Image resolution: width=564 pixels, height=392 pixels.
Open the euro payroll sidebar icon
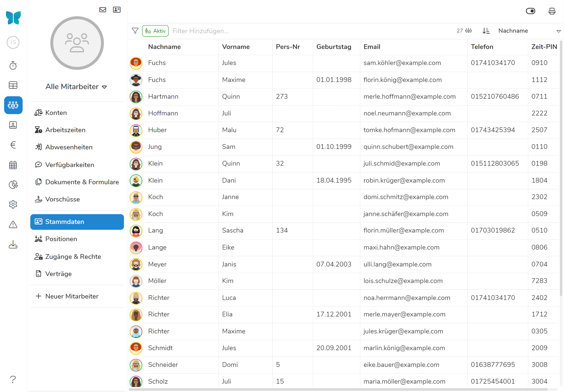click(x=13, y=145)
